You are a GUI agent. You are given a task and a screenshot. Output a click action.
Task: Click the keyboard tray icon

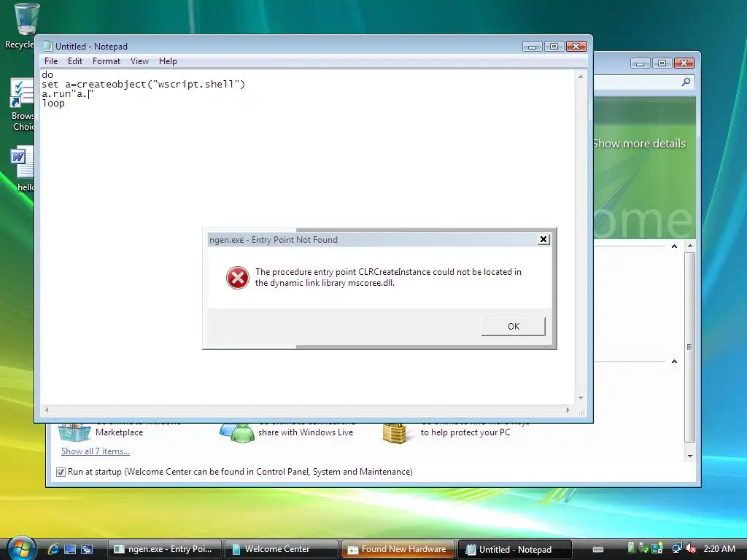click(x=598, y=549)
